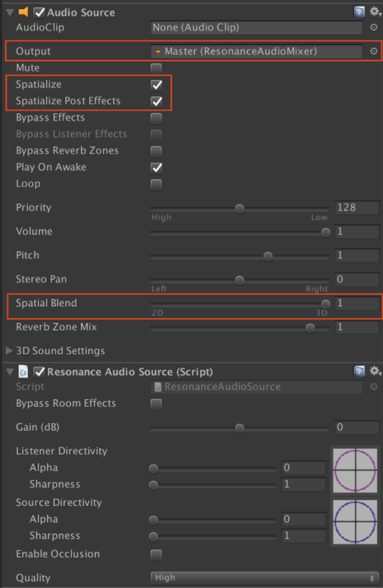Open help for Resonance Audio Source
The height and width of the screenshot is (588, 383).
pos(359,372)
